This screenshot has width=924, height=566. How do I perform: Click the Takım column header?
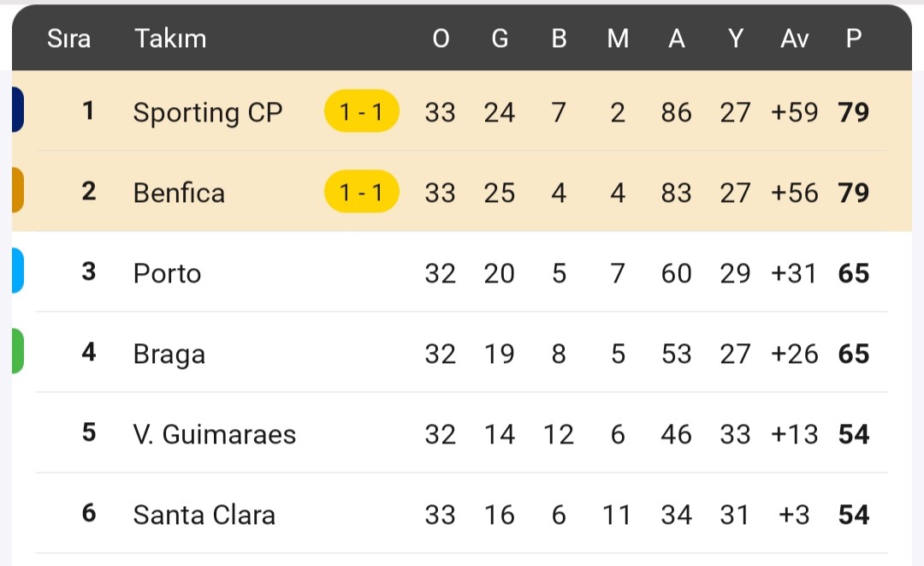[x=170, y=39]
